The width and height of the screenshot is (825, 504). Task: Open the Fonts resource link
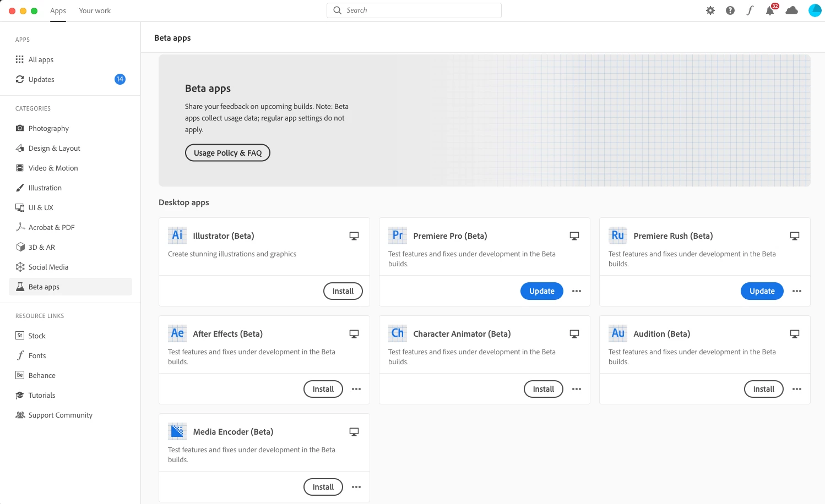click(70, 355)
